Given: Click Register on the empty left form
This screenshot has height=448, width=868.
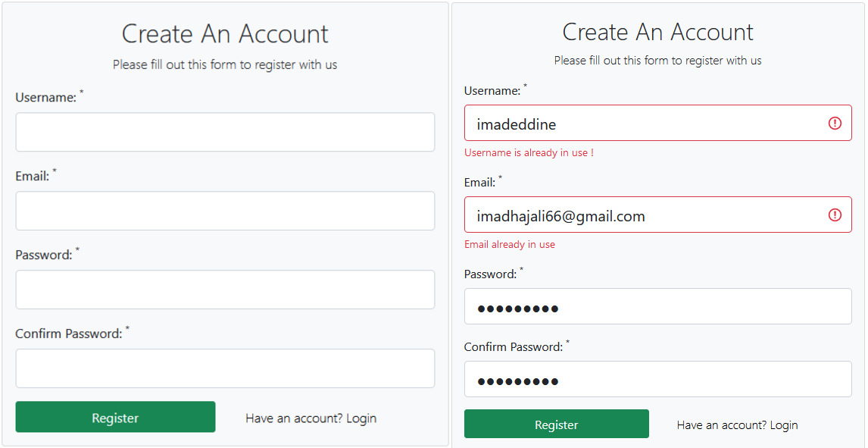Looking at the screenshot, I should tap(115, 417).
